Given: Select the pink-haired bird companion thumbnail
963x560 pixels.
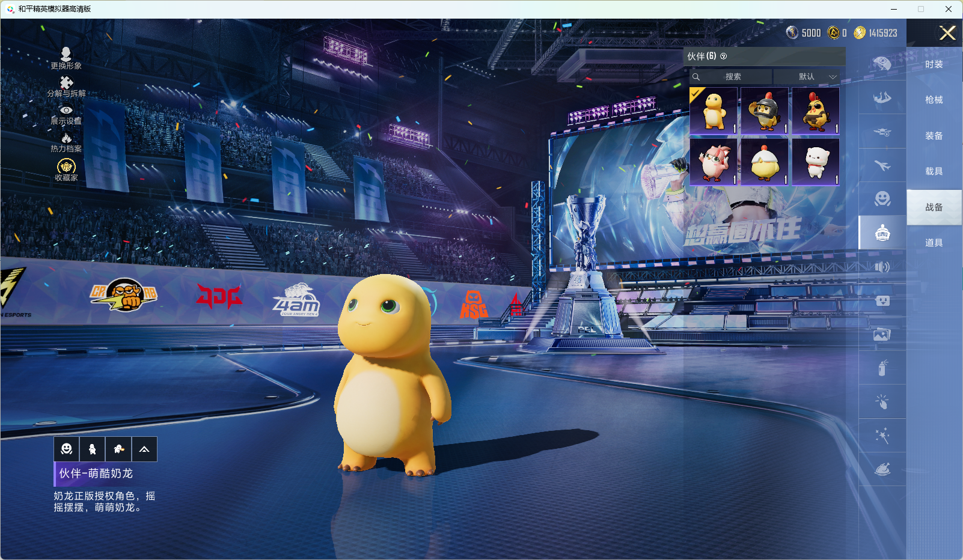Looking at the screenshot, I should (x=714, y=162).
